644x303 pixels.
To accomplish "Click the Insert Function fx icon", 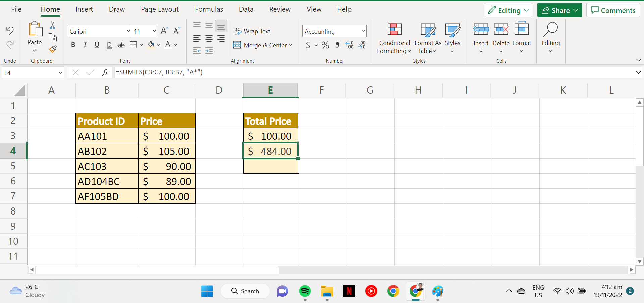I will click(105, 72).
